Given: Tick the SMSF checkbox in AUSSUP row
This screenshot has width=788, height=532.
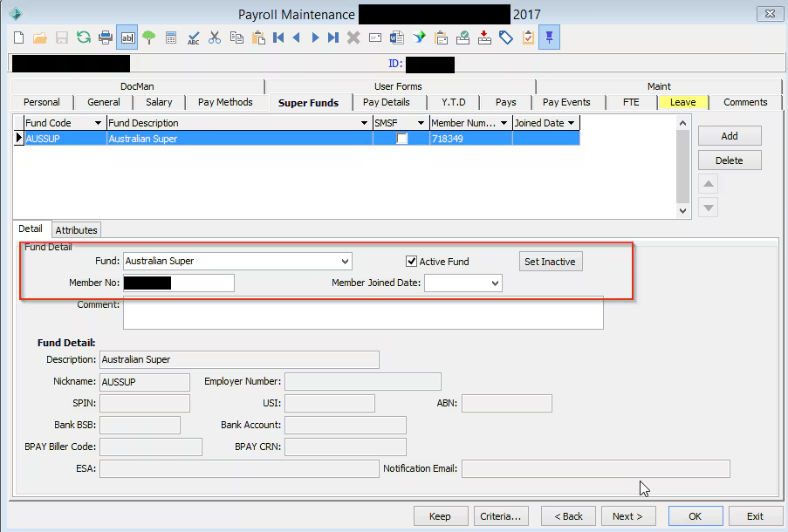Looking at the screenshot, I should (401, 138).
